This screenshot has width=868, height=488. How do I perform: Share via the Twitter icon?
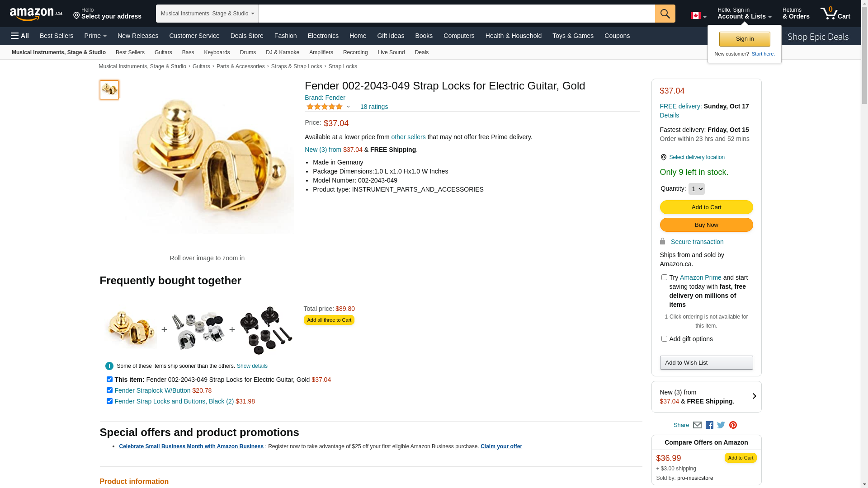pyautogui.click(x=721, y=425)
